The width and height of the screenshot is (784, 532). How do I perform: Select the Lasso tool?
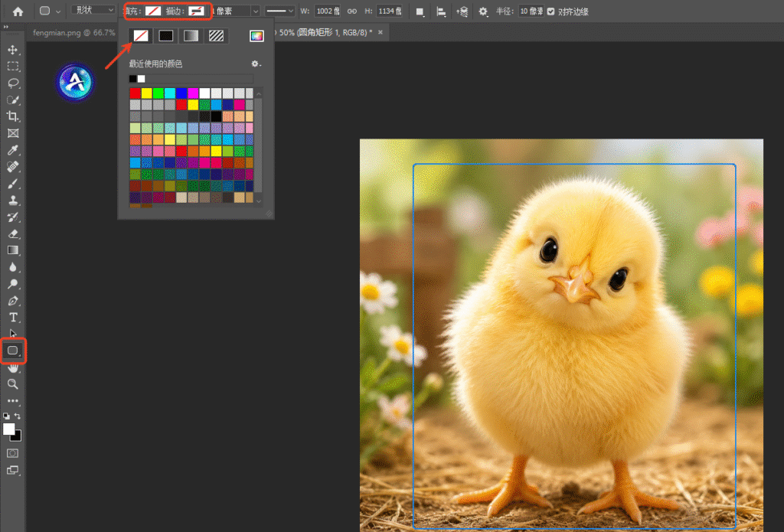coord(13,83)
